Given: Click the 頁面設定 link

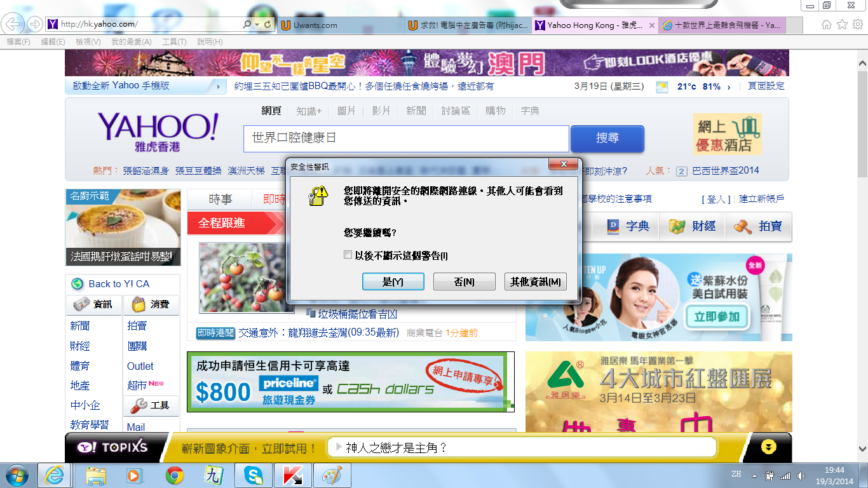Looking at the screenshot, I should 766,86.
